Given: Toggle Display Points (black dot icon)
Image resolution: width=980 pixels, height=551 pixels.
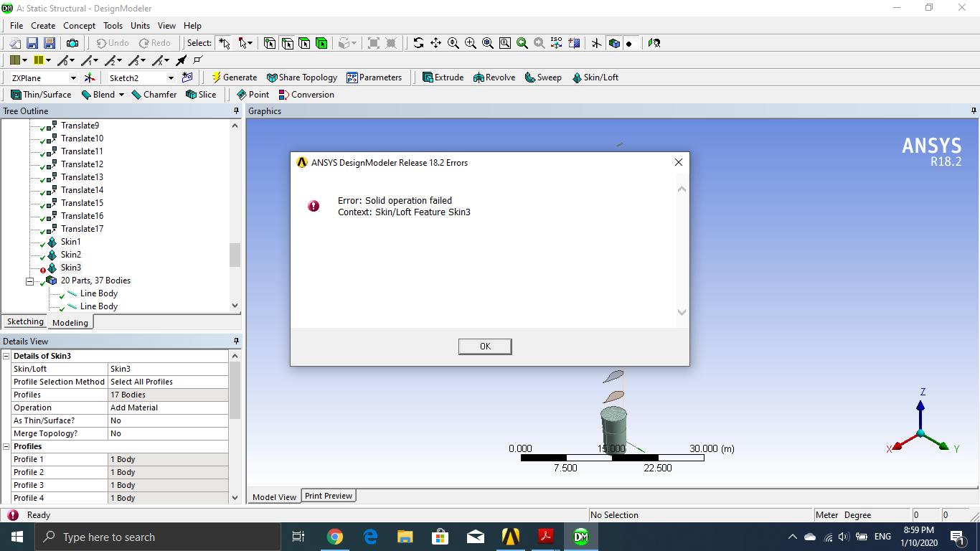Looking at the screenshot, I should pos(629,43).
